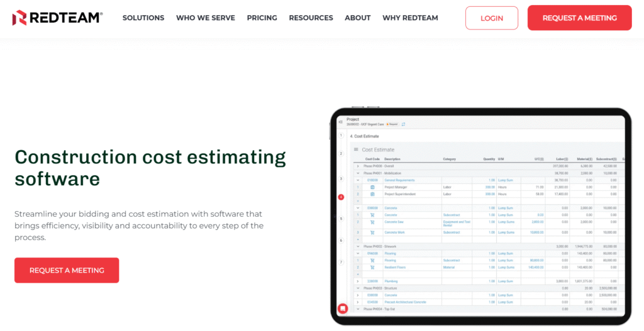Expand the 220000 Plumbing row
644x331 pixels.
358,281
